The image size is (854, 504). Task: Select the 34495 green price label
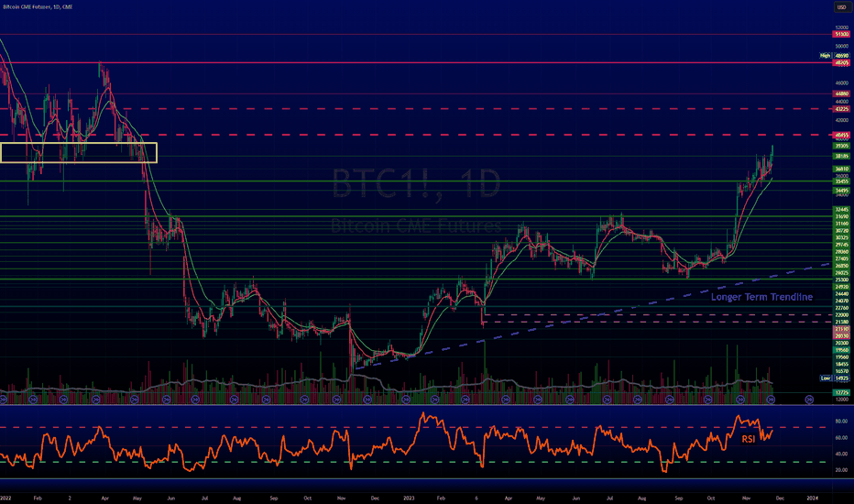coord(842,191)
